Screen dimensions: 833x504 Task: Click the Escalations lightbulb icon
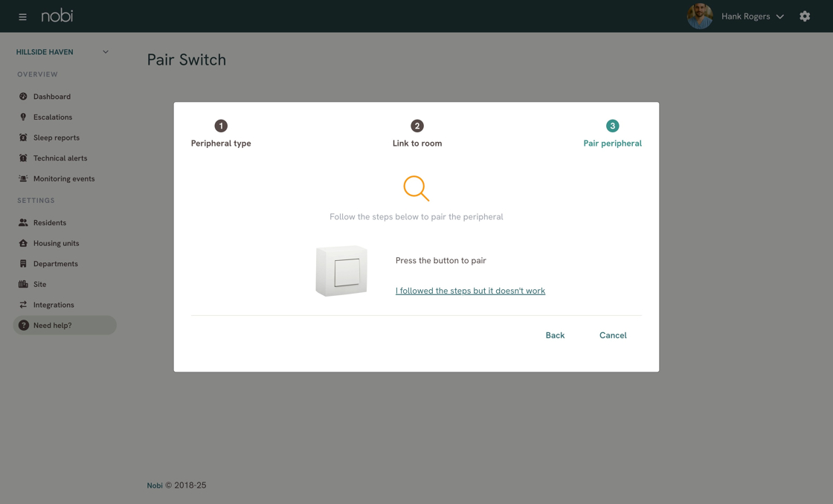[x=23, y=117]
